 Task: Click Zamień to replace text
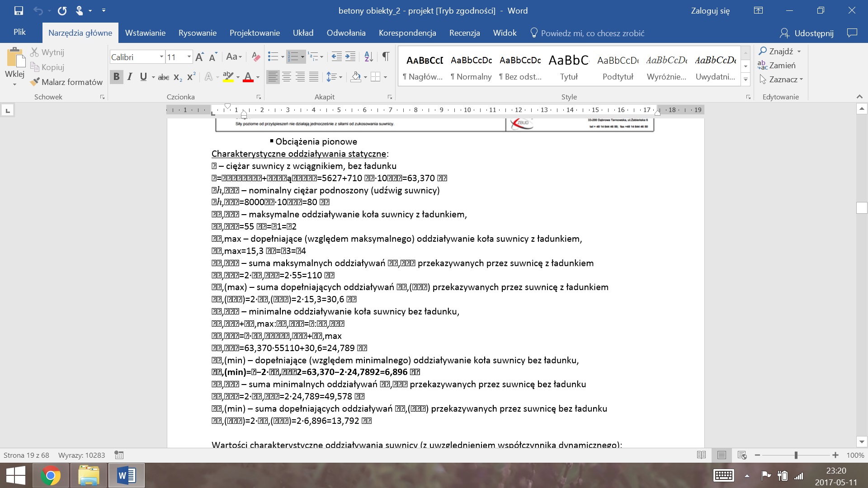coord(777,66)
